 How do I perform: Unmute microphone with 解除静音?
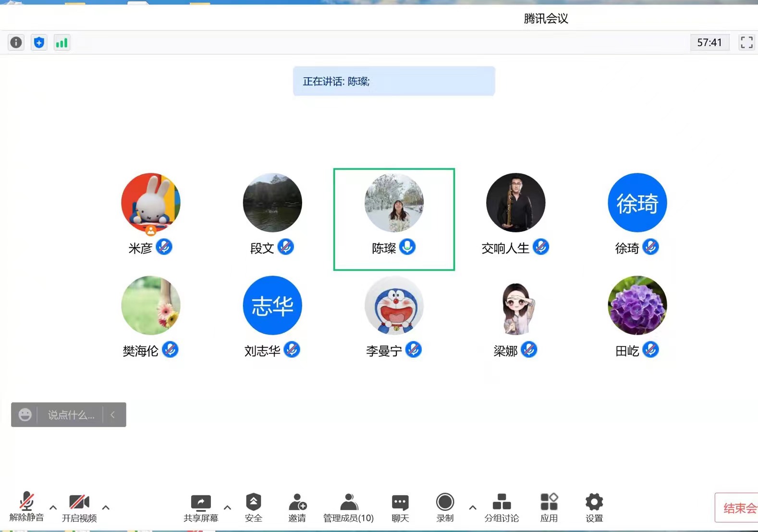point(26,508)
